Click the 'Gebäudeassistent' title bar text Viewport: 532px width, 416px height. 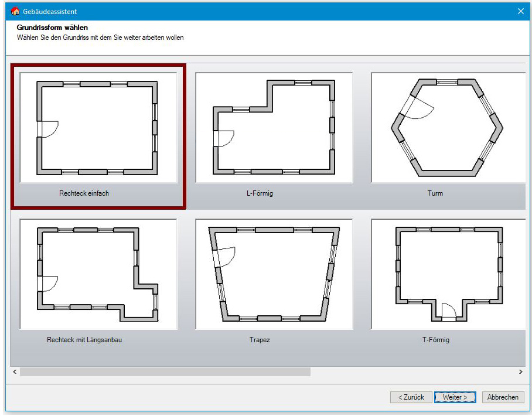[50, 12]
